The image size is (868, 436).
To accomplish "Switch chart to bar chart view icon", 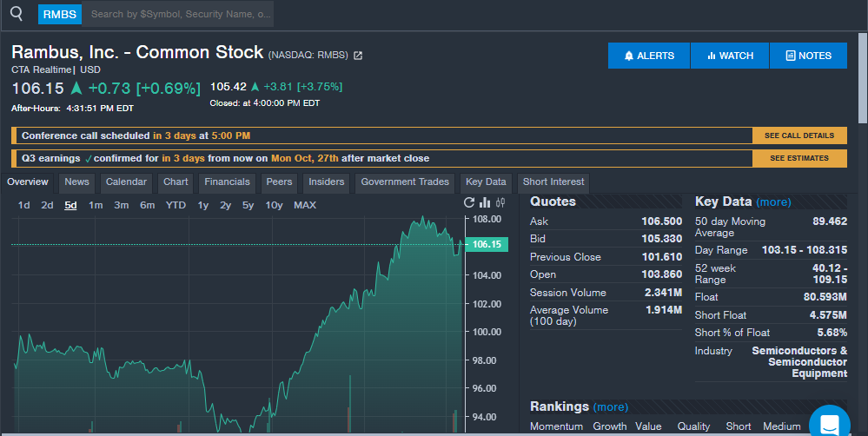I will coord(485,202).
